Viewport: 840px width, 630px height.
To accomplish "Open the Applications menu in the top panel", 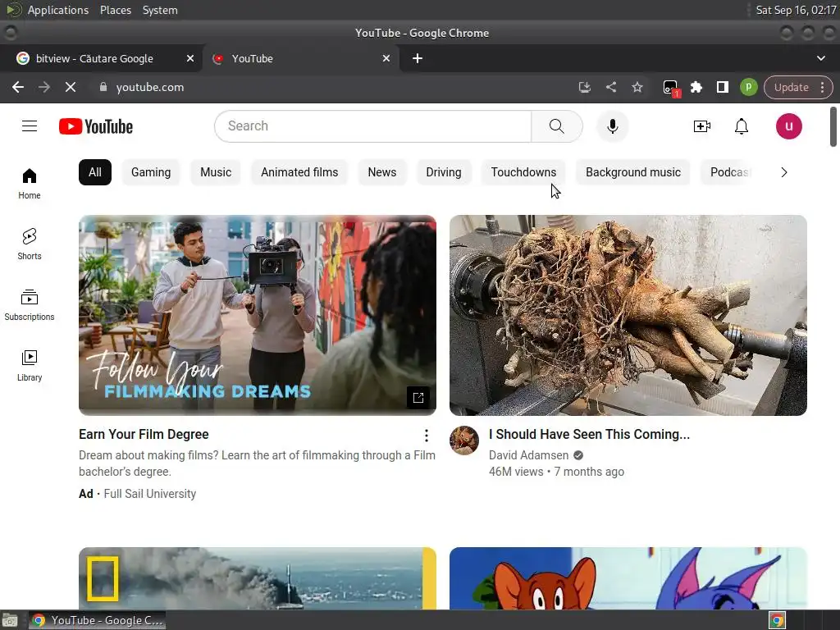I will [x=58, y=10].
